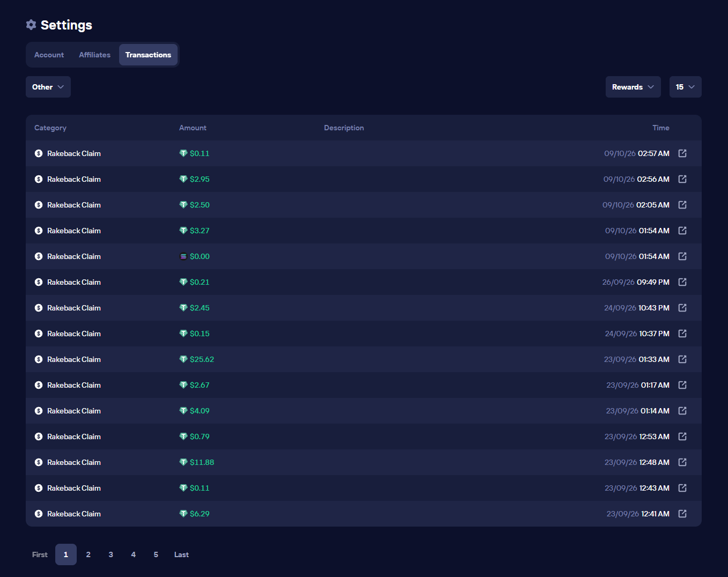Open external link for $11.88 transaction
728x577 pixels.
point(682,462)
